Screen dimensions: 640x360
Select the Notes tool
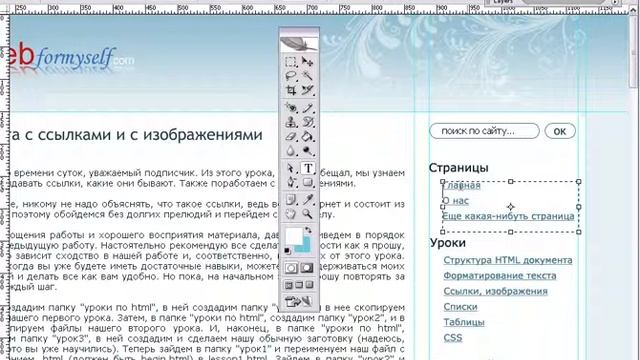click(x=291, y=200)
